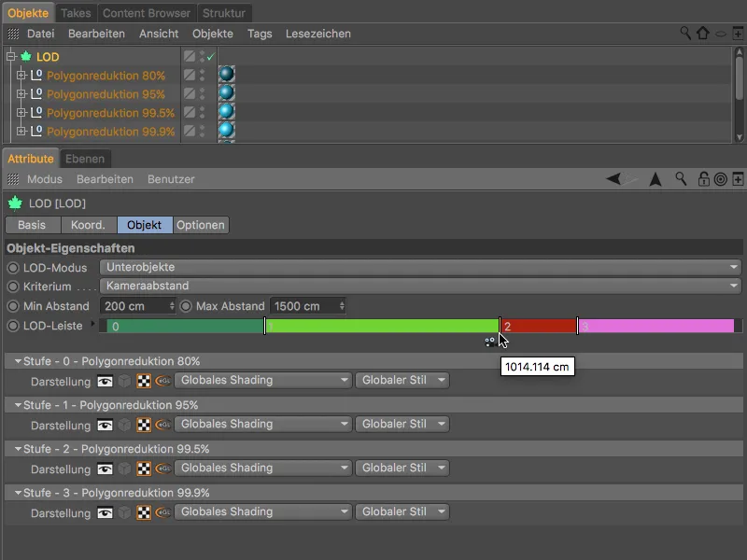
Task: Click the Min Abstand animation circle
Action: click(13, 306)
